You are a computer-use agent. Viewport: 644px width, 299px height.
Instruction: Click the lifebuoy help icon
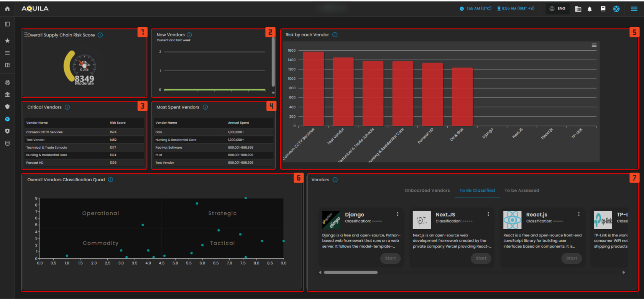(x=616, y=9)
